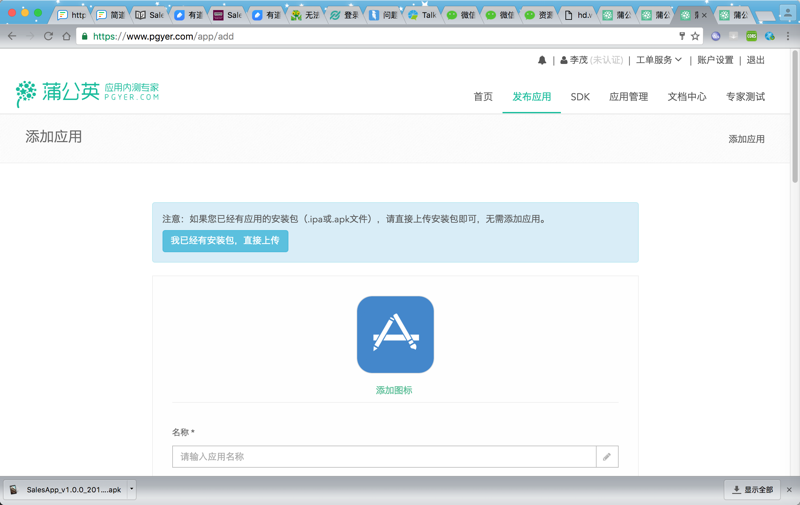Click the 我已经有安装包，直接上传 button

pos(225,241)
